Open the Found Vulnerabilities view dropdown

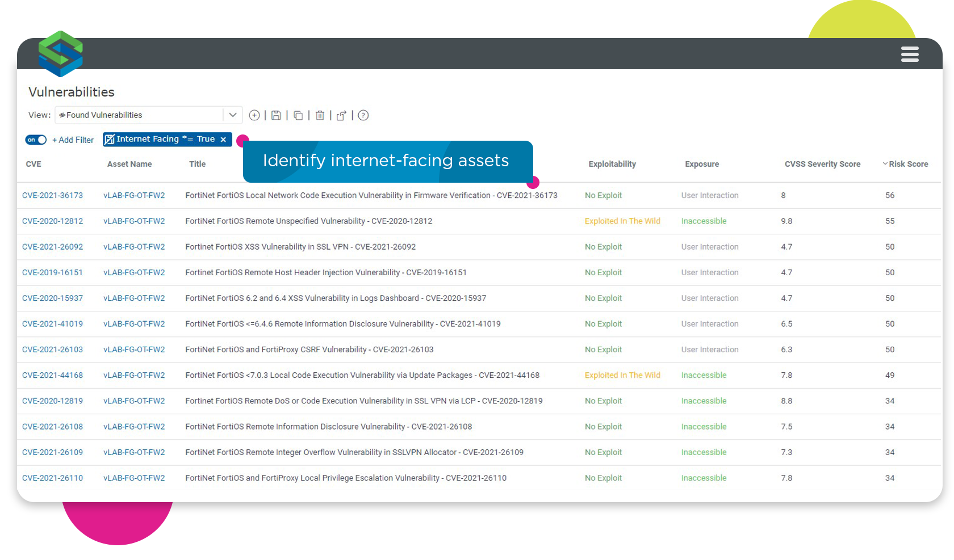[232, 115]
